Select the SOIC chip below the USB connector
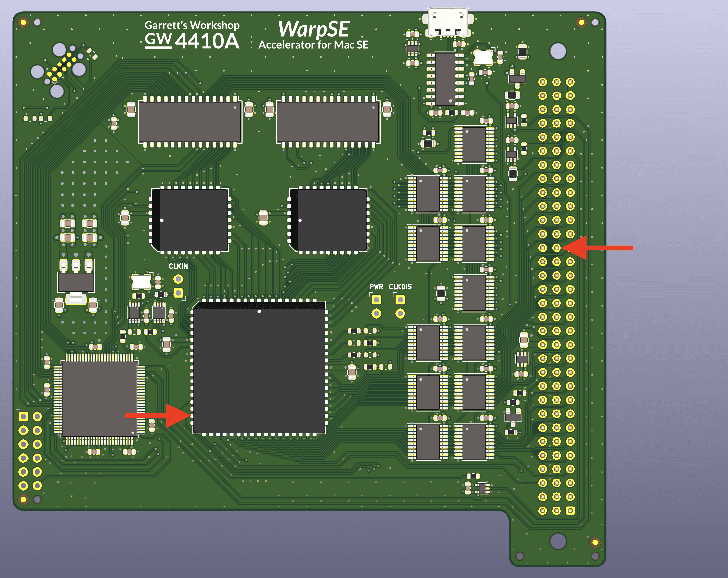The height and width of the screenshot is (578, 728). [x=445, y=79]
